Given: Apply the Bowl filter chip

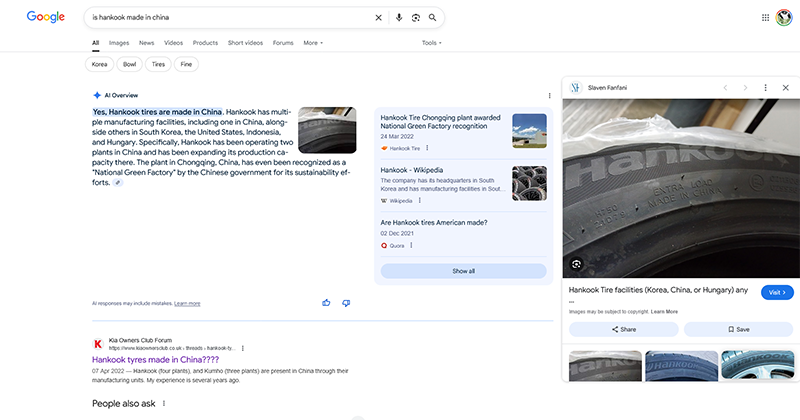Looking at the screenshot, I should pos(130,64).
